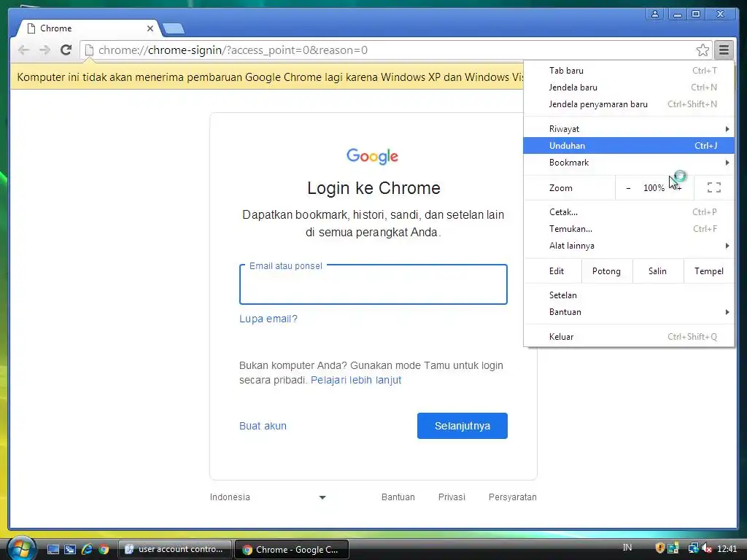Click Salin in the edit row
Image resolution: width=747 pixels, height=560 pixels.
[x=657, y=271]
